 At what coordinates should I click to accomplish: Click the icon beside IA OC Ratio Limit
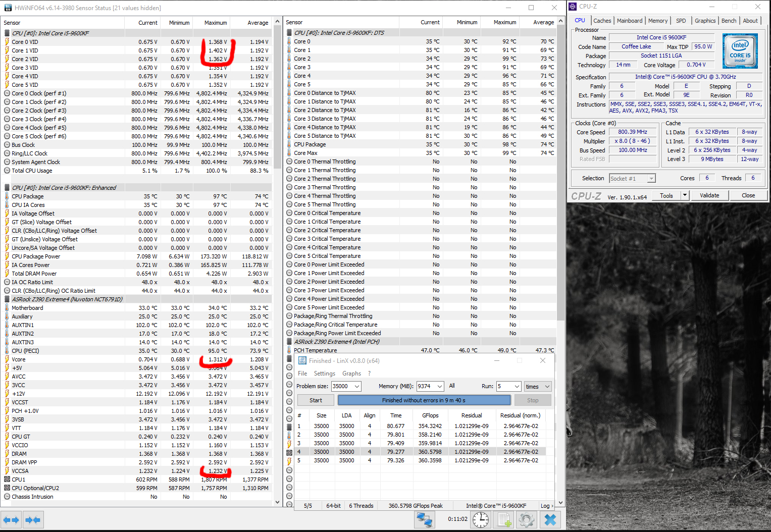7,282
